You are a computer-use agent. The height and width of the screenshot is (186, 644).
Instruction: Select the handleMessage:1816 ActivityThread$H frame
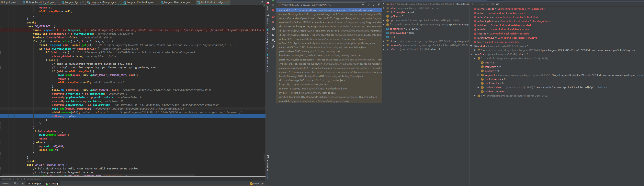tap(329, 76)
